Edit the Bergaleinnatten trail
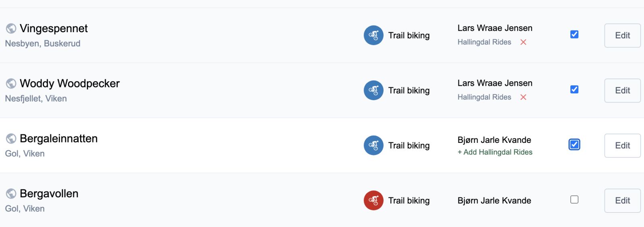Viewport: 644px width, 227px height. 622,146
